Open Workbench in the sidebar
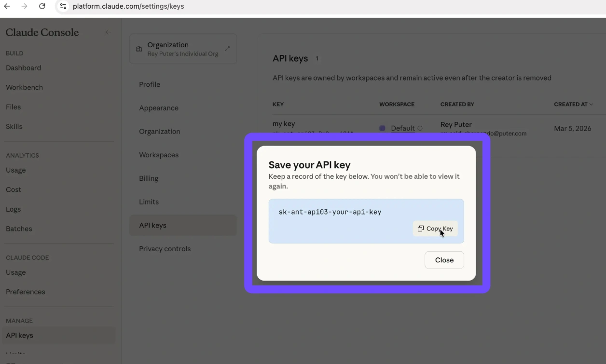 tap(24, 87)
